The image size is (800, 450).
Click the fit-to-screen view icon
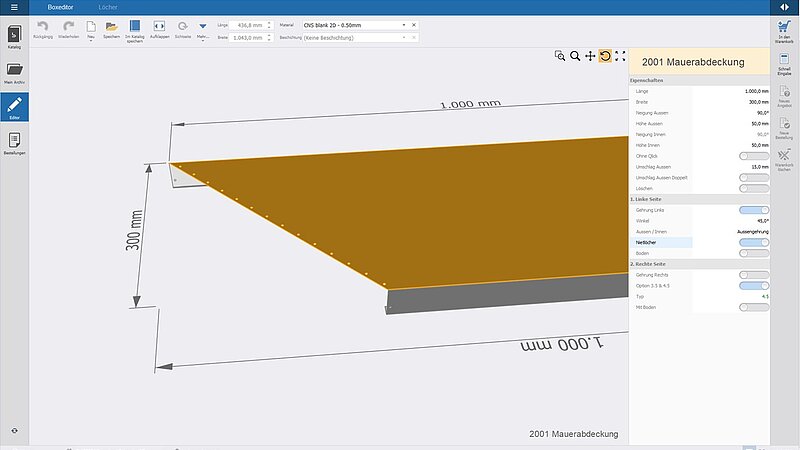[x=620, y=56]
